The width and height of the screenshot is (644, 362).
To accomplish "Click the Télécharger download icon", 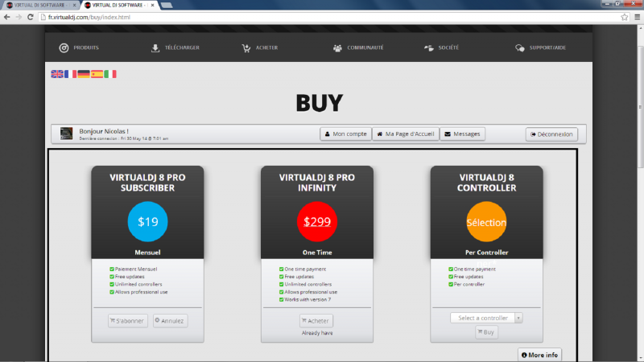I will point(155,48).
